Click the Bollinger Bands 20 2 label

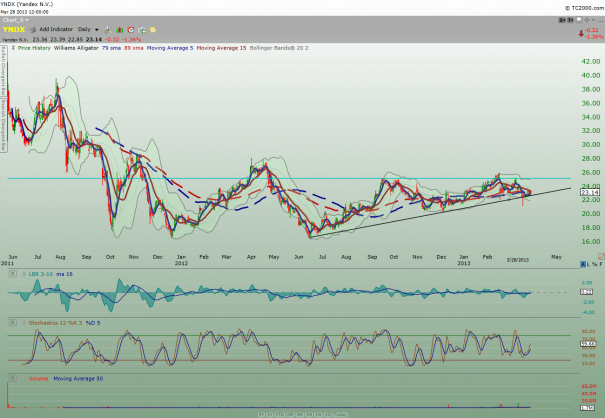click(x=279, y=48)
